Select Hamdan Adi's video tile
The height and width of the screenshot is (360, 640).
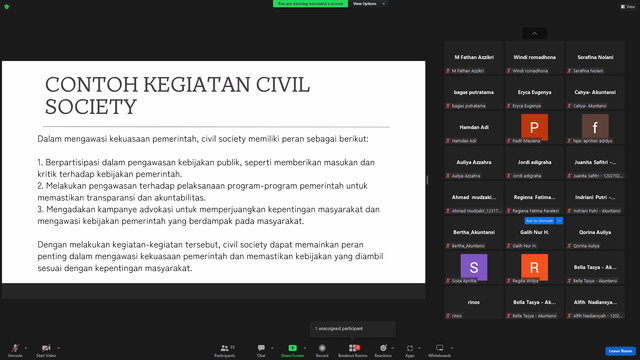[474, 128]
